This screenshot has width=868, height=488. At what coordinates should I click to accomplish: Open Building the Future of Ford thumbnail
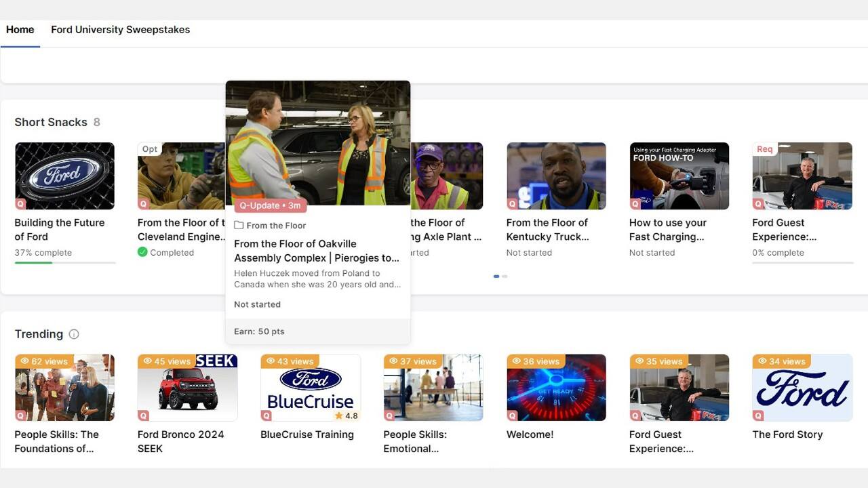coord(65,176)
